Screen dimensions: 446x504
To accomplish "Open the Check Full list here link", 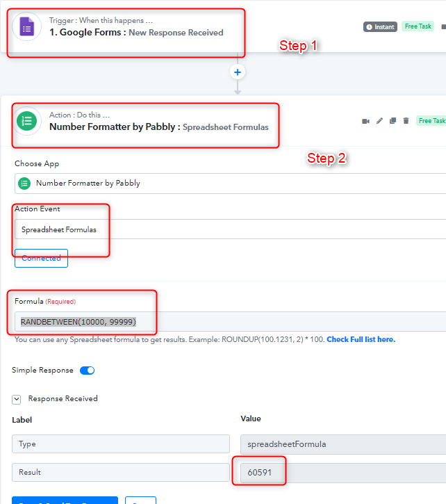I will pyautogui.click(x=361, y=339).
